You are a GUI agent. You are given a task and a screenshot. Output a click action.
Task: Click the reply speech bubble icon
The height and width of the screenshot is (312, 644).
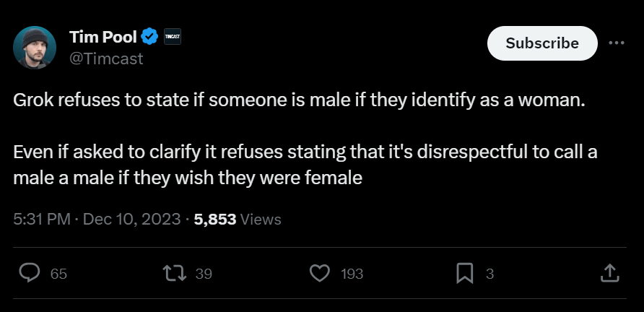29,273
